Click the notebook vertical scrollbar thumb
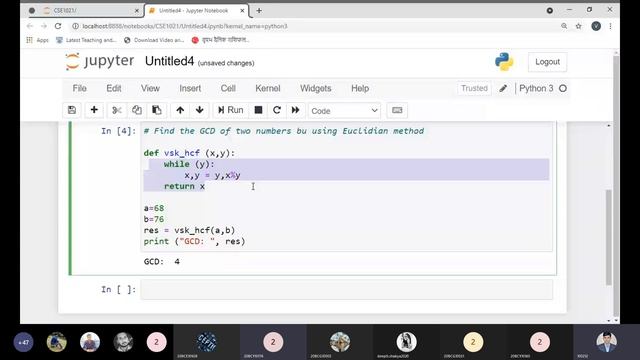This screenshot has height=360, width=640. click(609, 237)
